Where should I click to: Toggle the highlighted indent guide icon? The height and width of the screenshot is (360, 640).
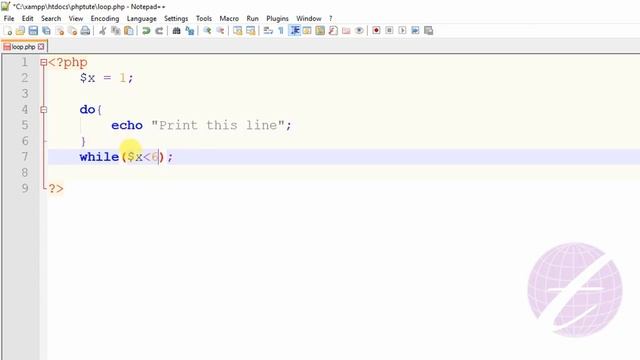[x=294, y=31]
